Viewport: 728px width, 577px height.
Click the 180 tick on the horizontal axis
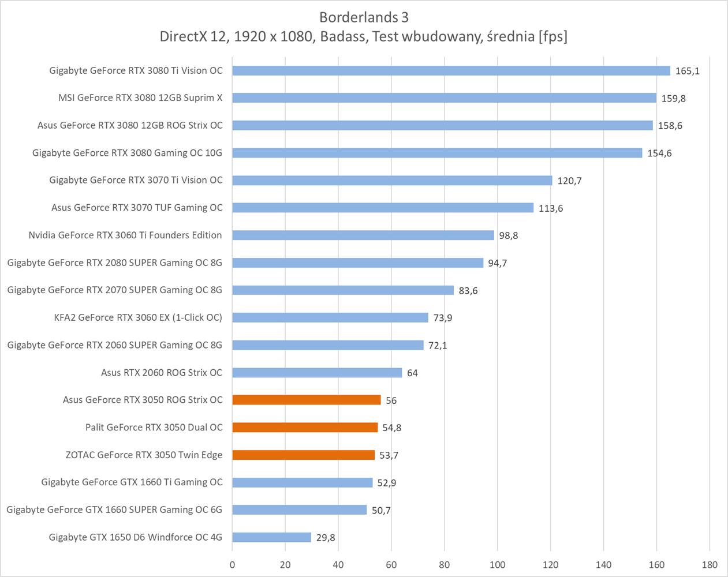(x=710, y=565)
